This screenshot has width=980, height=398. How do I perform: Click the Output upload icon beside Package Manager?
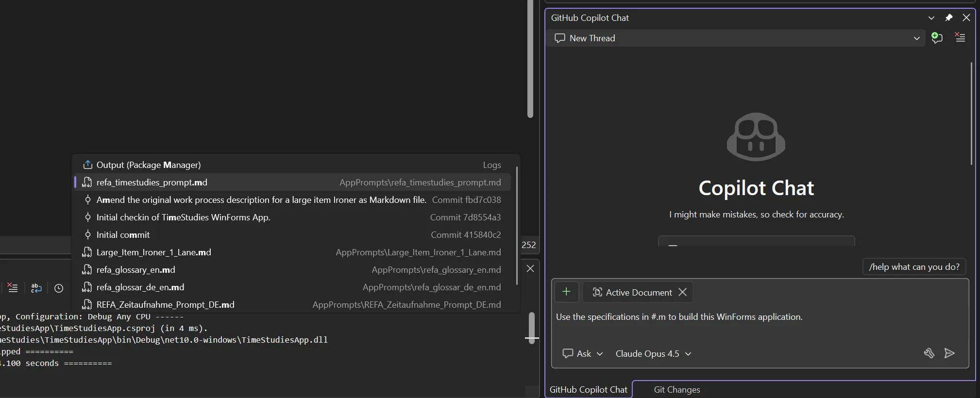(87, 165)
